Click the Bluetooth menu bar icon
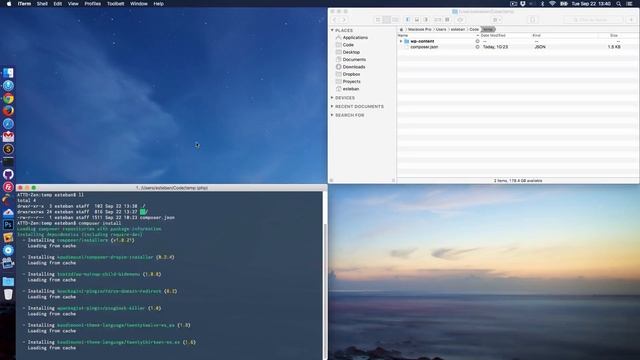Image resolution: width=640 pixels, height=360 pixels. 542,4
